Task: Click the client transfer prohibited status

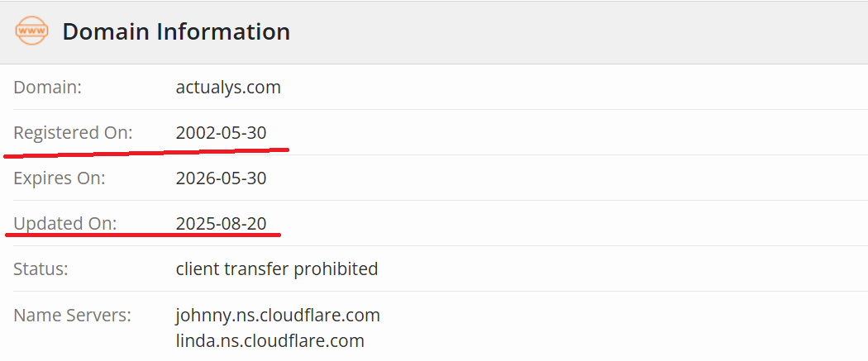Action: pyautogui.click(x=277, y=268)
